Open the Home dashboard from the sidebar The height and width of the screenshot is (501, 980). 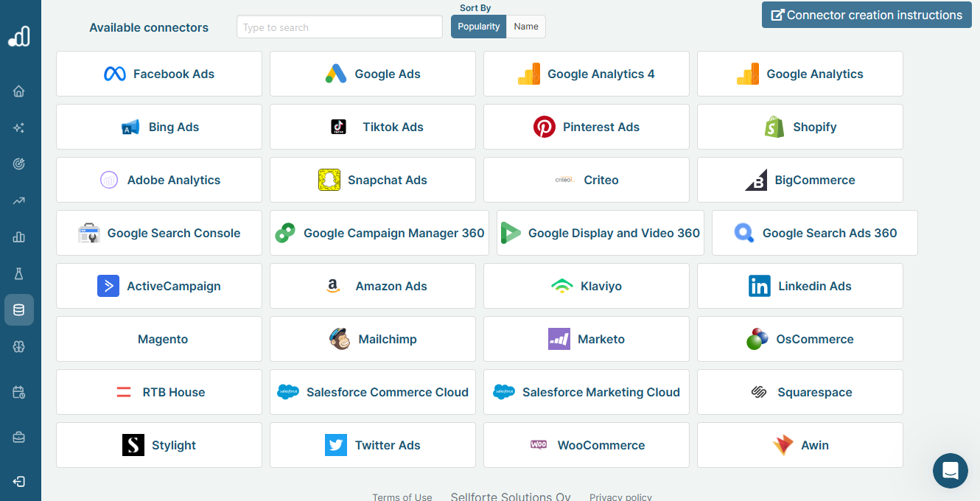pyautogui.click(x=20, y=91)
